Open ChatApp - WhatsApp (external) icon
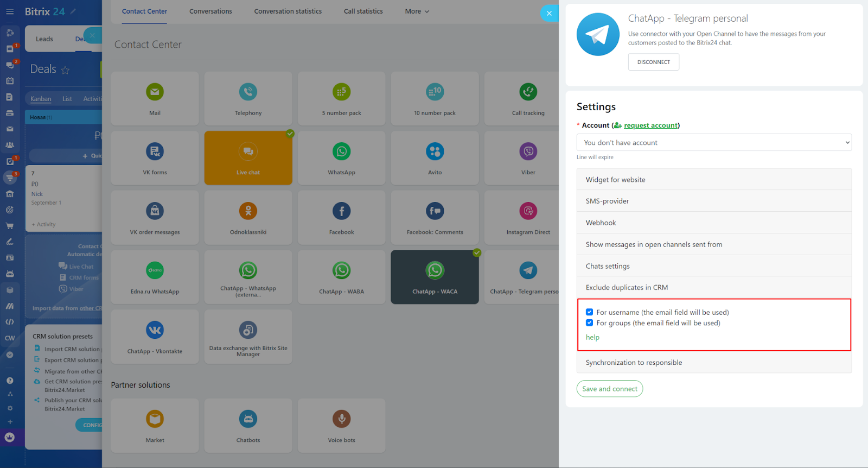The height and width of the screenshot is (468, 868). (248, 270)
